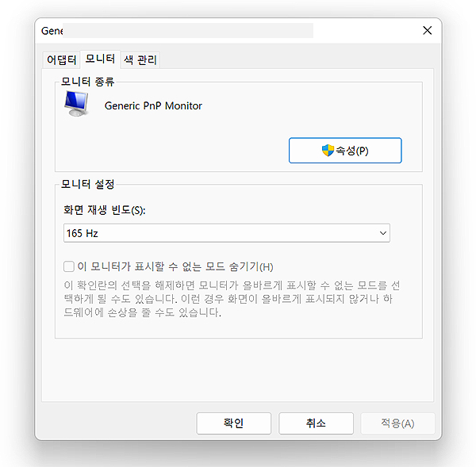Screen dimensions: 476x467
Task: Click the Generic PnP Monitor text
Action: click(x=153, y=105)
